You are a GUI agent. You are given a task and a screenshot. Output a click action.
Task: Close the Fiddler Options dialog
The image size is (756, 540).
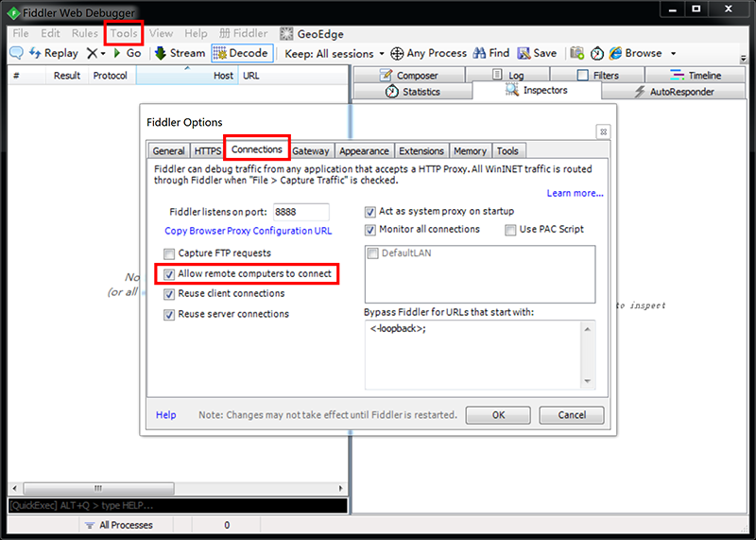tap(603, 131)
